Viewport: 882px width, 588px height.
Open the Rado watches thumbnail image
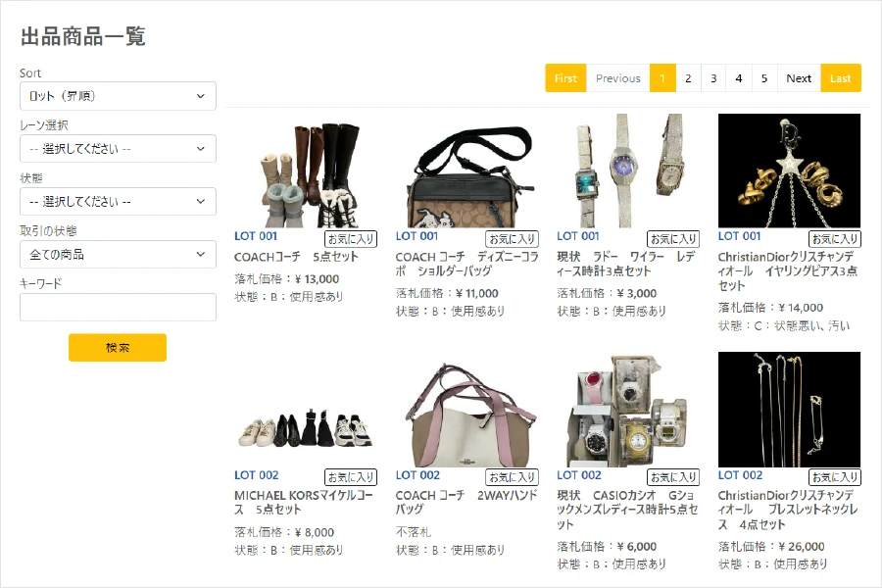point(628,171)
